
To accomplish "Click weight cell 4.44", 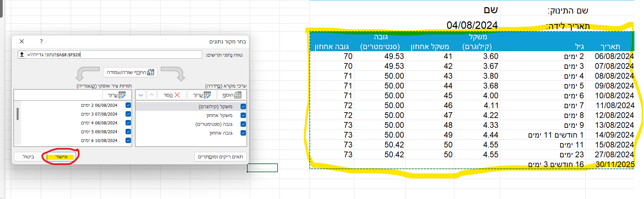I will (x=491, y=135).
